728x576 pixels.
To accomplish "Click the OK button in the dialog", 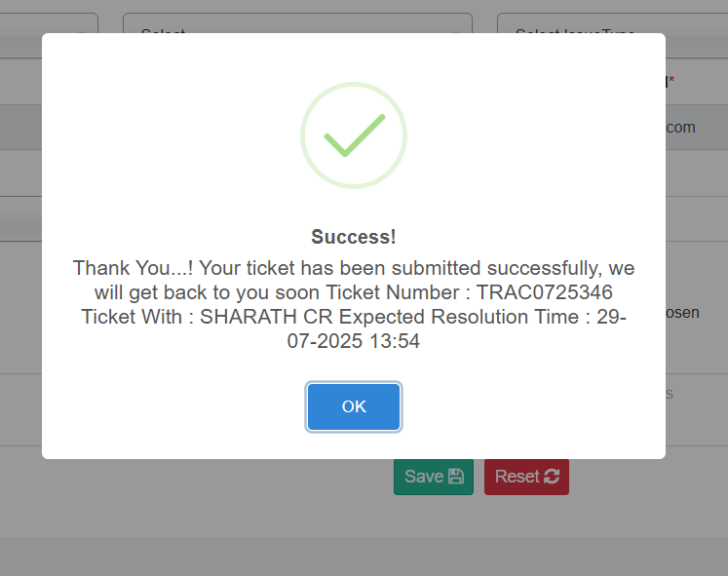I will [354, 406].
